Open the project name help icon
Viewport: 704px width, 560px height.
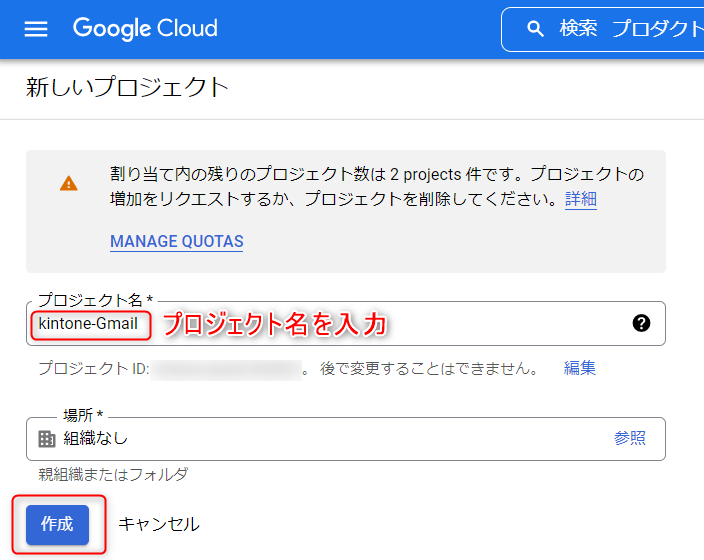pyautogui.click(x=641, y=323)
